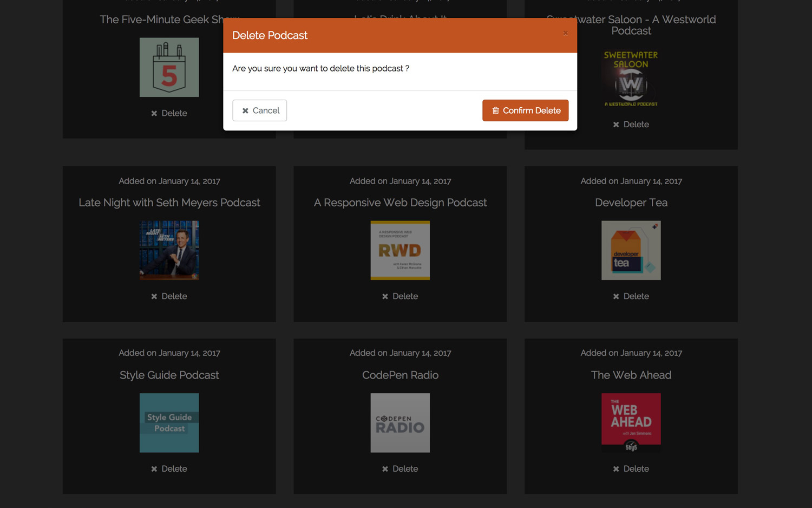Delete the Style Guide Podcast
Image resolution: width=812 pixels, height=508 pixels.
pyautogui.click(x=169, y=469)
